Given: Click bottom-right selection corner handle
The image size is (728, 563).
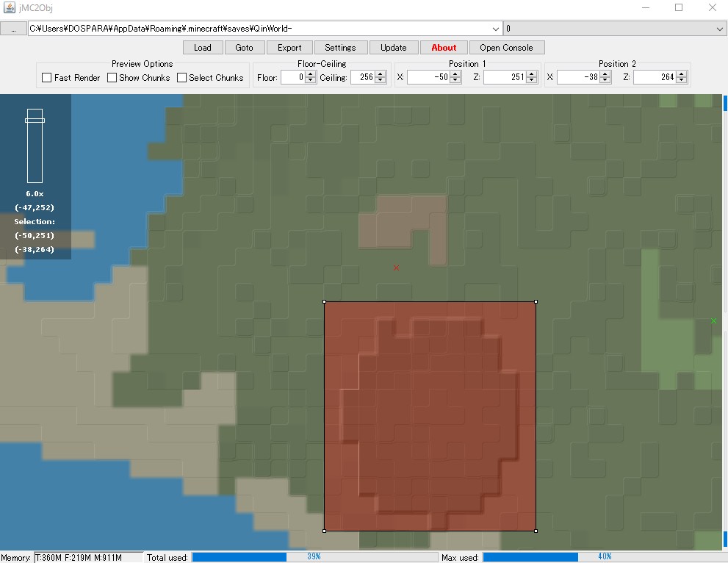Looking at the screenshot, I should pos(536,531).
